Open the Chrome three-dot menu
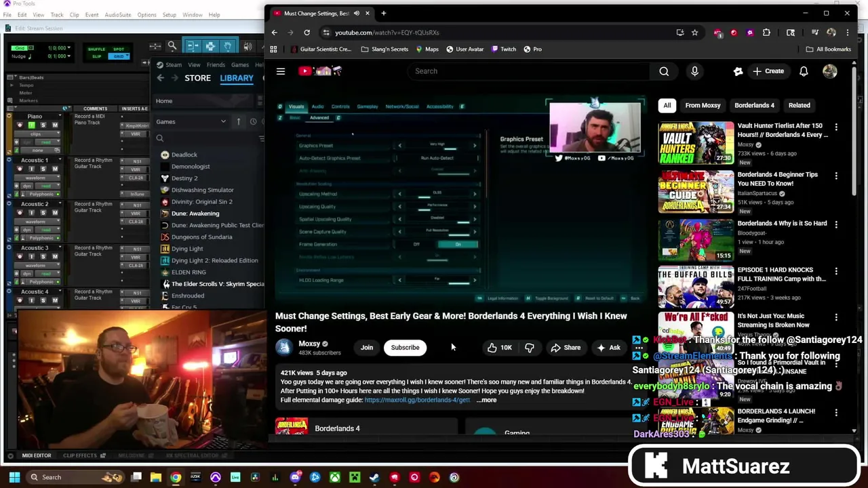The width and height of the screenshot is (868, 488). point(847,33)
